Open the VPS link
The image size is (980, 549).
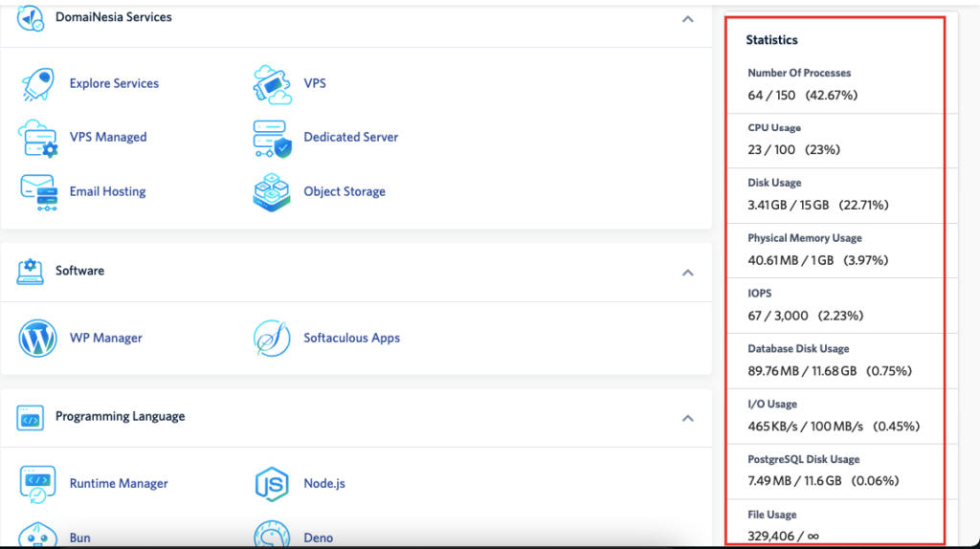coord(314,83)
